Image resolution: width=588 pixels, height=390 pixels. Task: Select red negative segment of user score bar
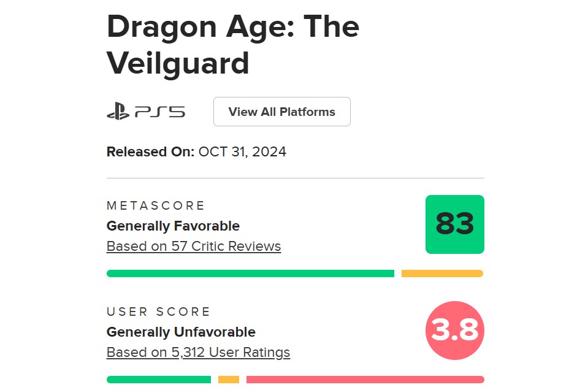[365, 380]
